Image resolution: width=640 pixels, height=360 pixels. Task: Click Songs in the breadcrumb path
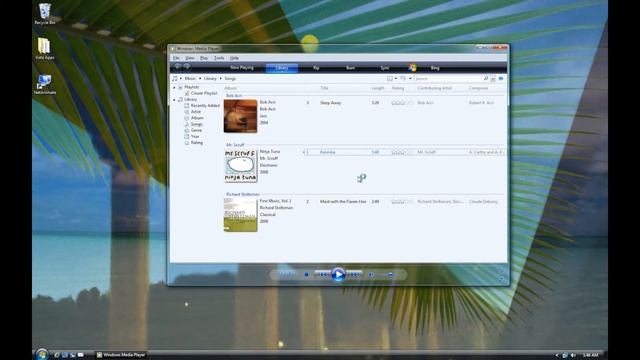(x=230, y=78)
